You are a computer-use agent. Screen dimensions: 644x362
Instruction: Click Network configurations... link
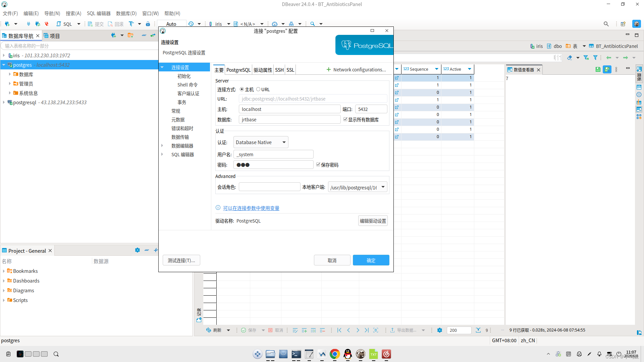click(356, 70)
